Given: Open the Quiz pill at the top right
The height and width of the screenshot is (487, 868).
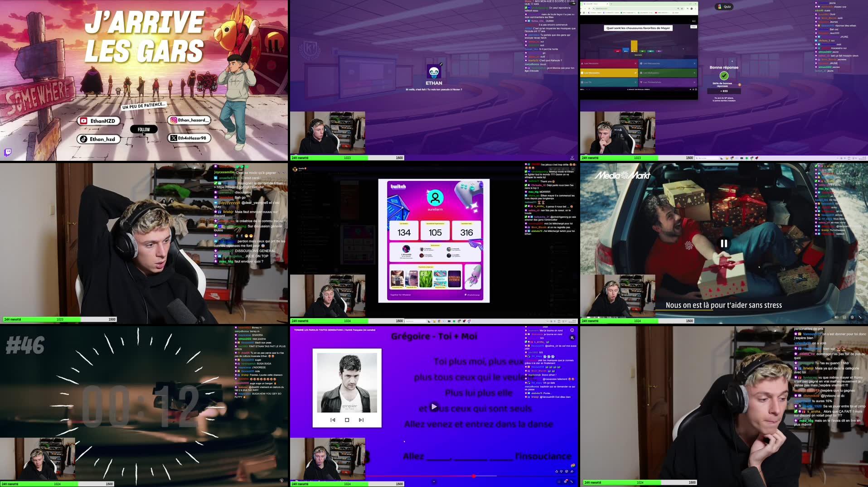Looking at the screenshot, I should [725, 7].
